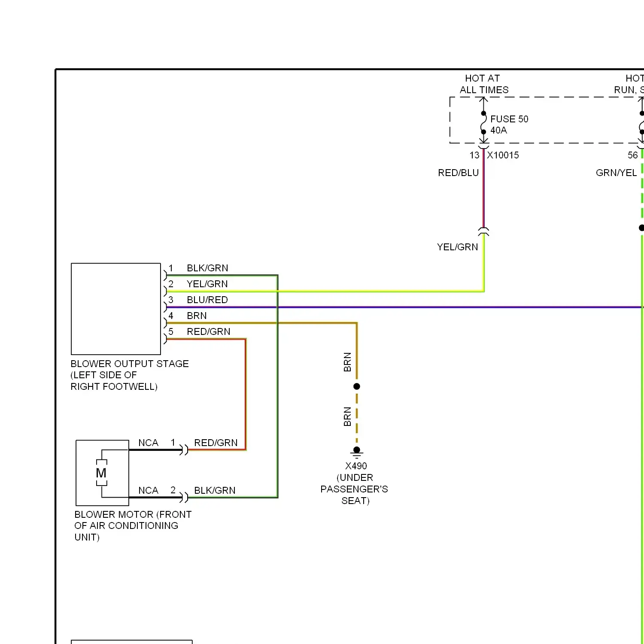The width and height of the screenshot is (644, 644).
Task: Click the NCA label at motor pin 2
Action: click(148, 490)
